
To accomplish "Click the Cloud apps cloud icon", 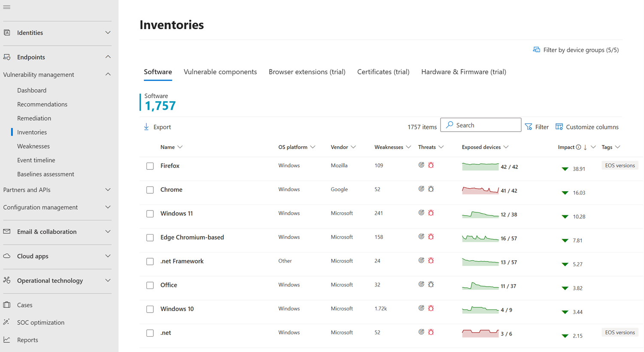I will (x=7, y=256).
